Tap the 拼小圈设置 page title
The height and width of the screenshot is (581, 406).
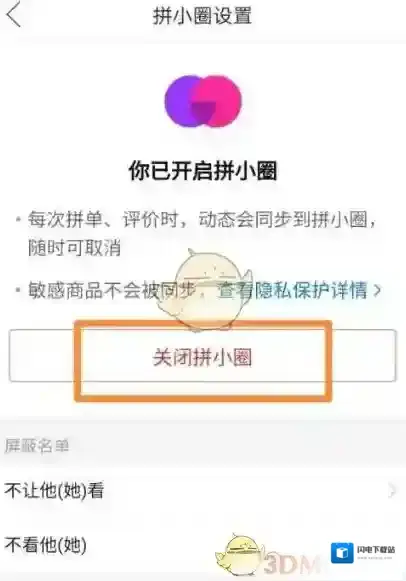point(203,16)
